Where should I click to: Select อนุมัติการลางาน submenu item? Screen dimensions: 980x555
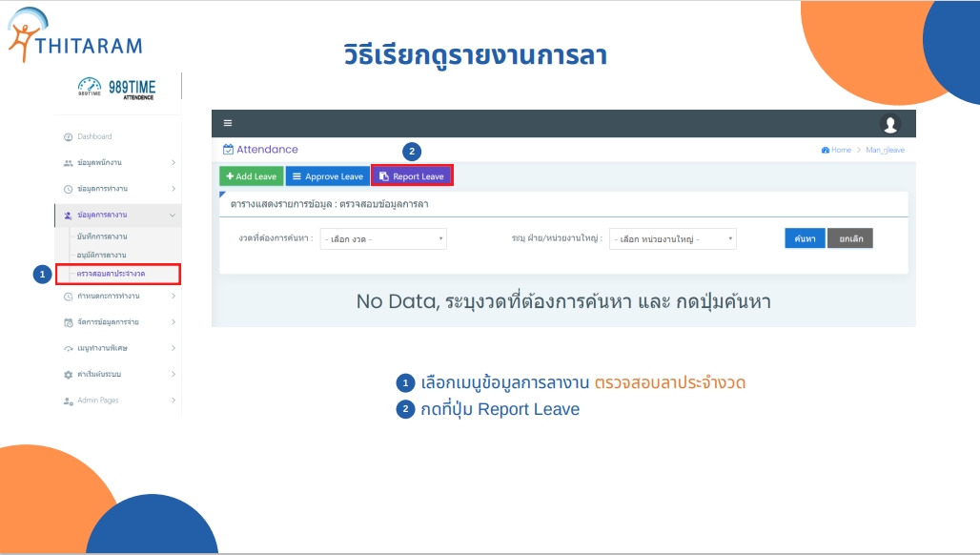[x=102, y=255]
